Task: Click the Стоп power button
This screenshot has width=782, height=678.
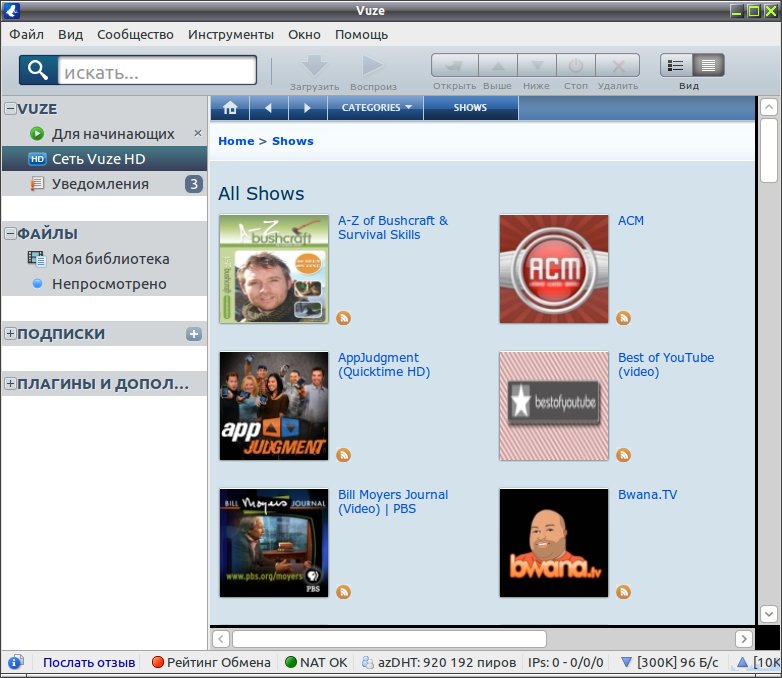Action: click(576, 65)
